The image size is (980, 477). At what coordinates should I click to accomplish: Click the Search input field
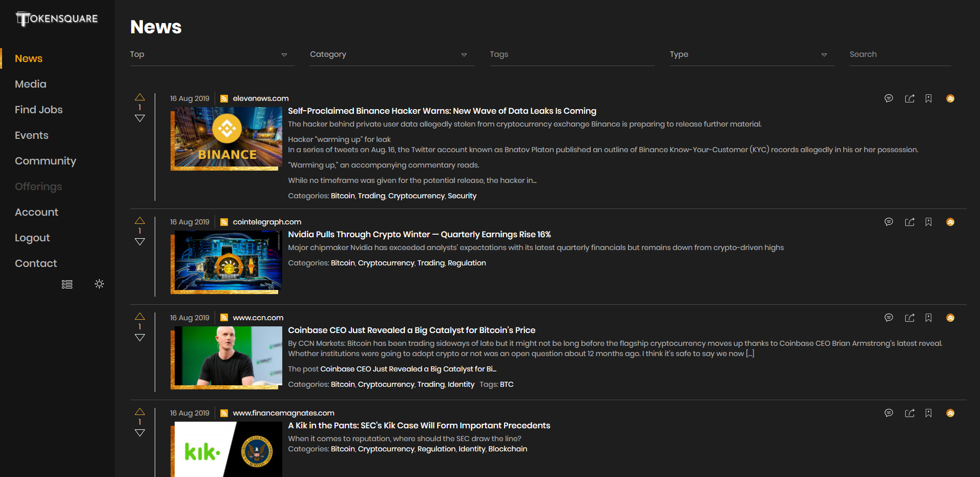coord(900,55)
